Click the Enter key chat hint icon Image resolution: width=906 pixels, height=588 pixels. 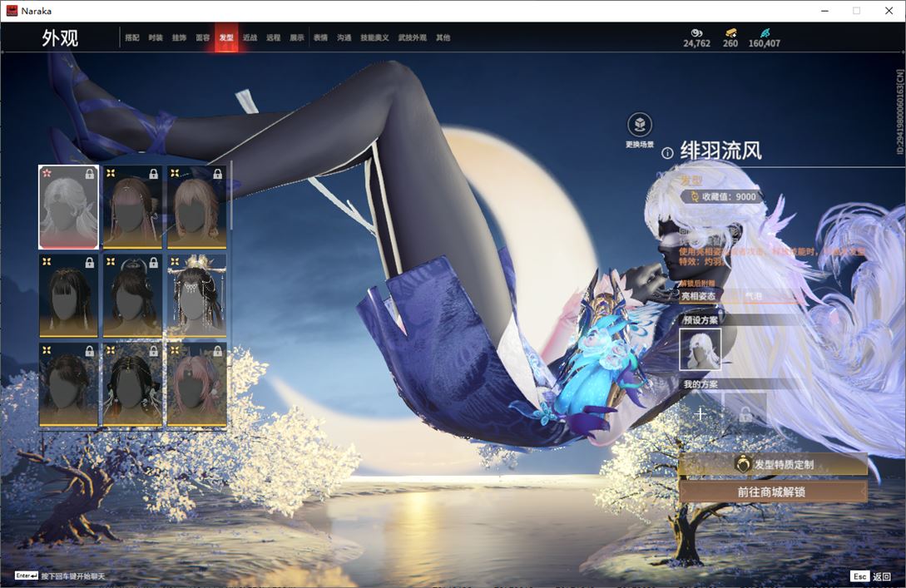[x=27, y=576]
